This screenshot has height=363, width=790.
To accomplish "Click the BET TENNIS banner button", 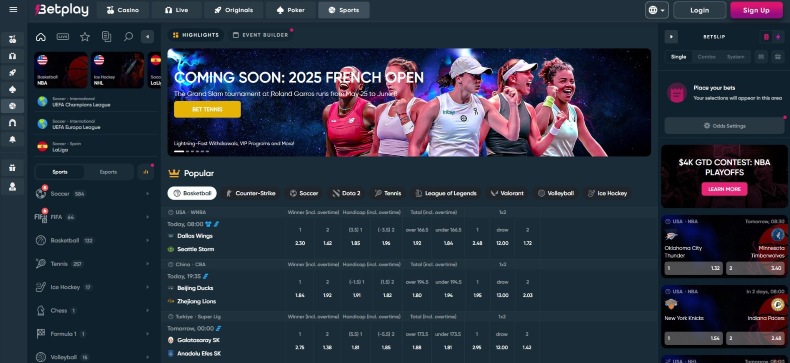I will (207, 109).
